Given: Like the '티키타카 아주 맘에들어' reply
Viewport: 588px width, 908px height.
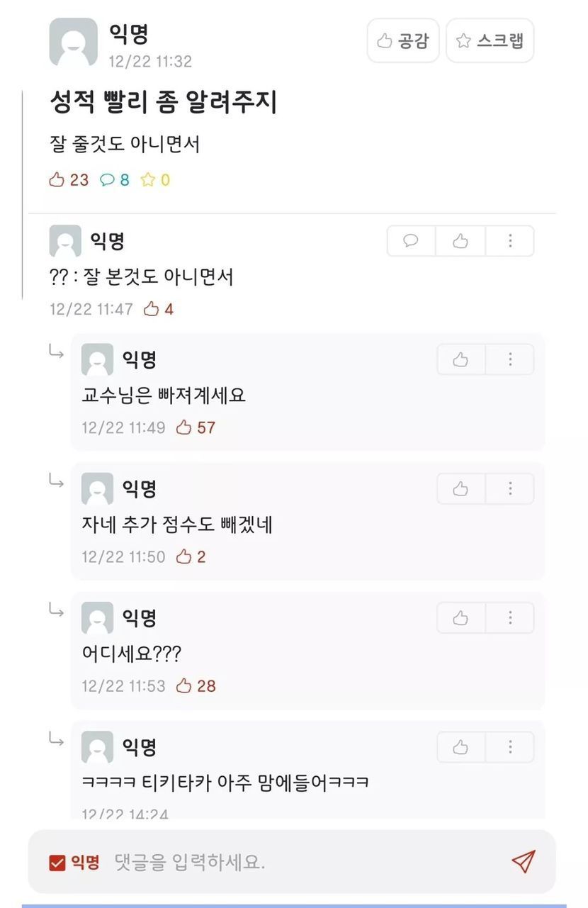Looking at the screenshot, I should coord(460,747).
